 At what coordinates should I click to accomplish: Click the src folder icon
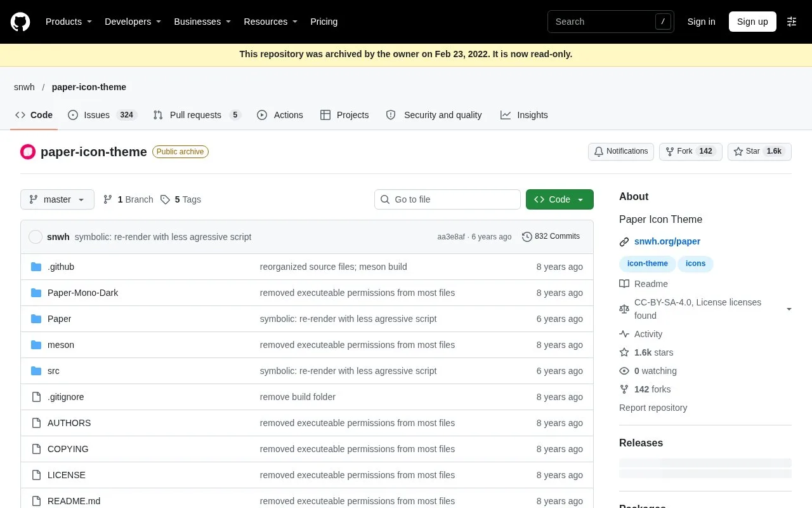36,371
